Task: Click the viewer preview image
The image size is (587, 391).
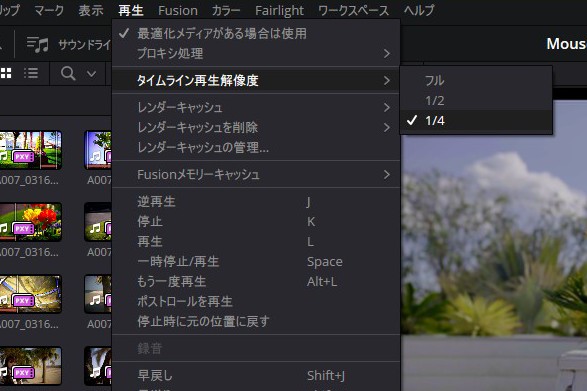Action: (494, 245)
